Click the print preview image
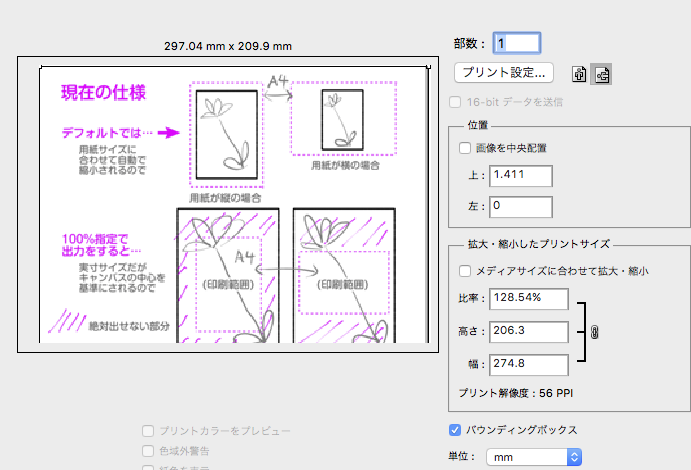The width and height of the screenshot is (691, 470). (x=228, y=204)
